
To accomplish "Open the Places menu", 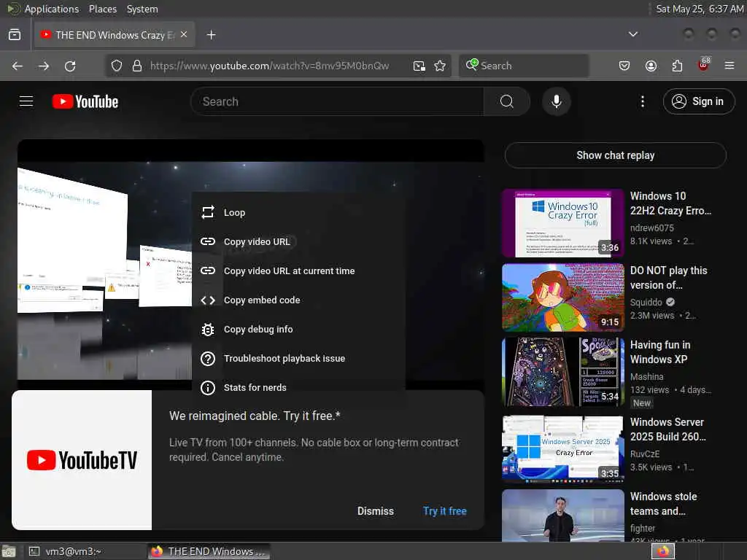I will click(x=102, y=9).
